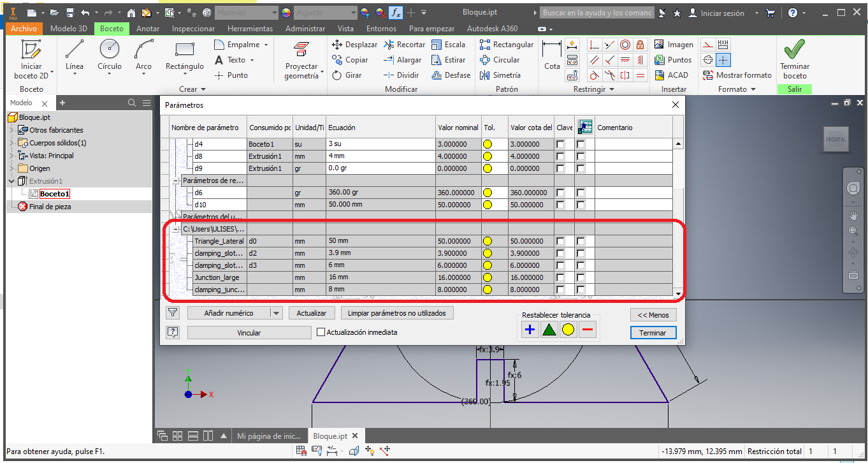Click the Vincular button
868x463 pixels.
pos(249,332)
